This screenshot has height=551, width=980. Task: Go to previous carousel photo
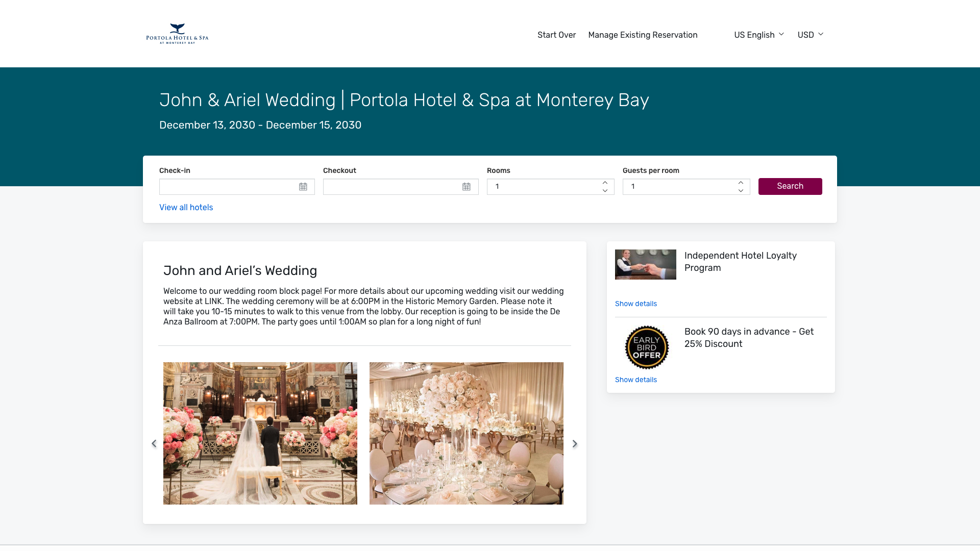(x=154, y=444)
